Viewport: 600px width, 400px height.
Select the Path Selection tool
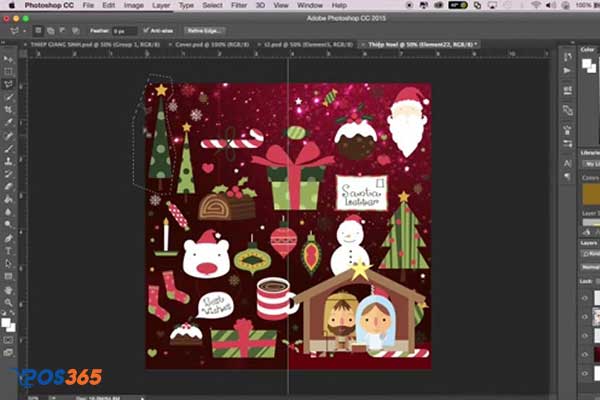[x=8, y=264]
